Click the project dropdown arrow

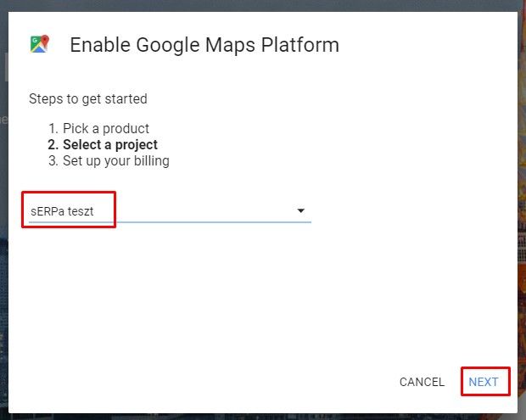click(x=301, y=210)
